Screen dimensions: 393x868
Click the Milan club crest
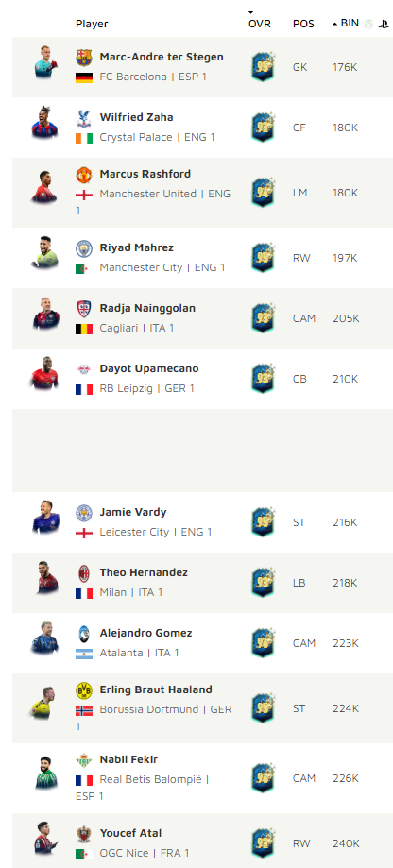click(84, 573)
